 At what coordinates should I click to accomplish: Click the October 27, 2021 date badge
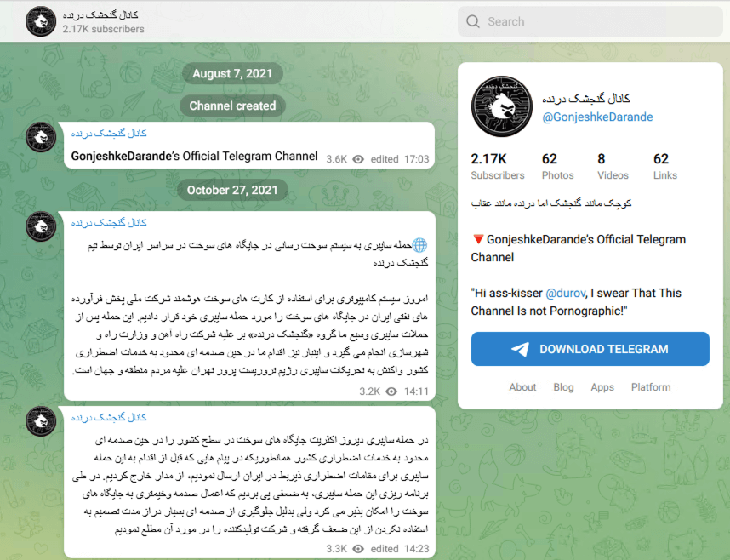click(232, 190)
